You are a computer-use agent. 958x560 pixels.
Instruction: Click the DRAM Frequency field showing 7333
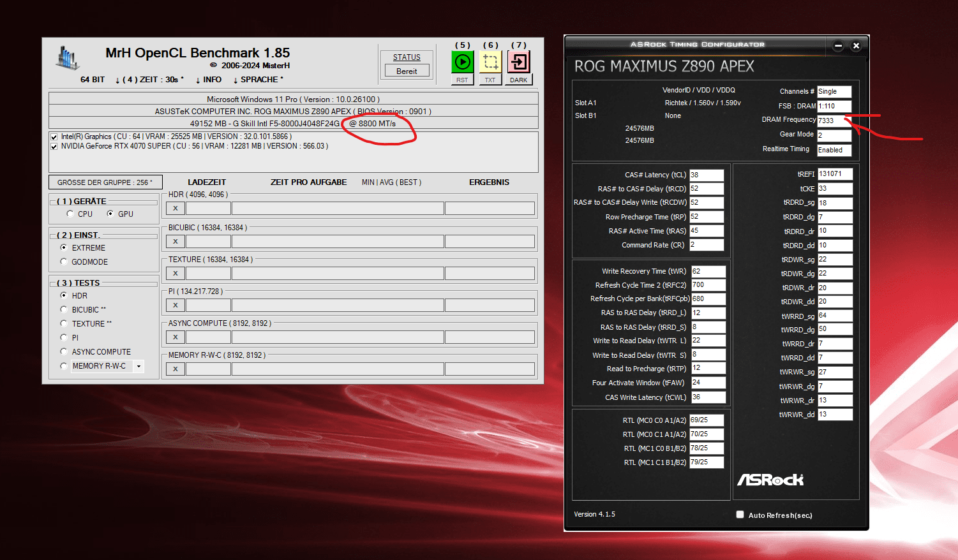[834, 121]
